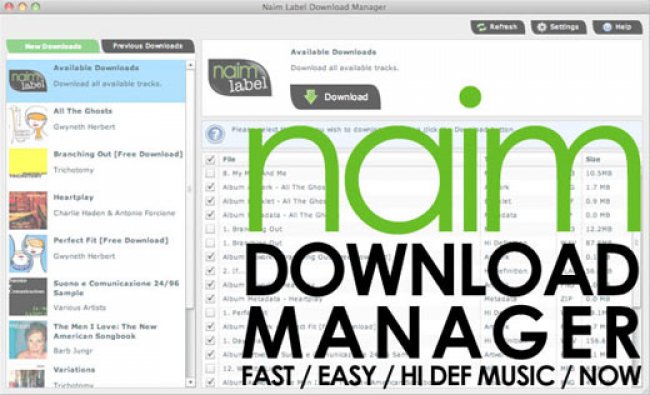
Task: Select the Variations album by Trichotomy
Action: click(96, 376)
